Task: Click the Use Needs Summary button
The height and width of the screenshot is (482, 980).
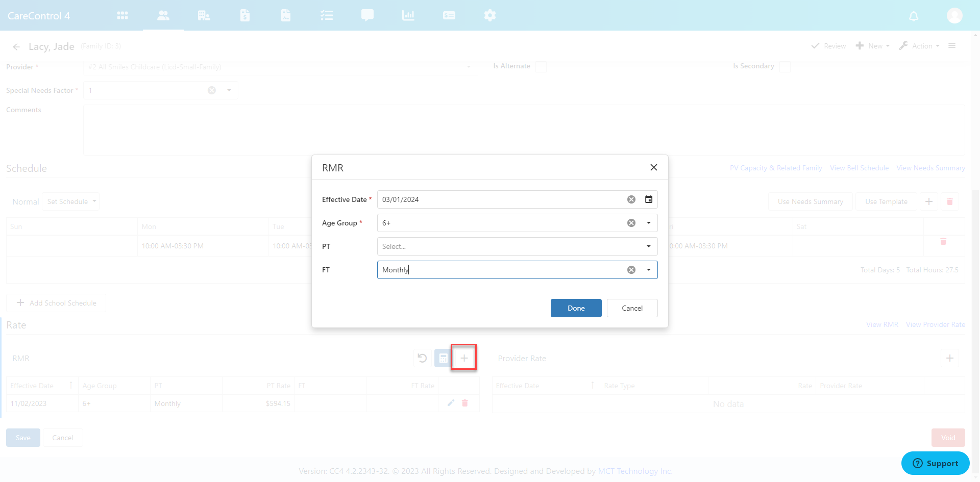Action: tap(811, 201)
